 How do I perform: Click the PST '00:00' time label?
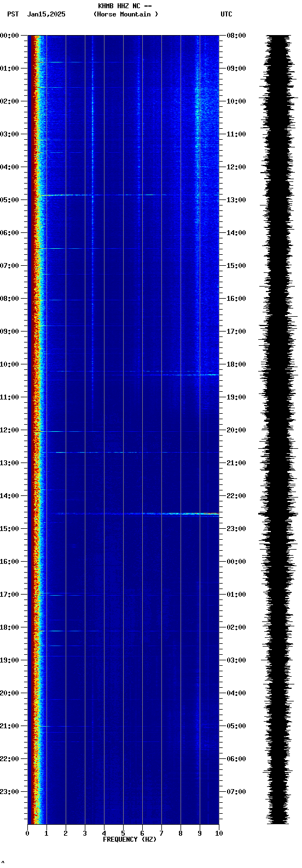pyautogui.click(x=9, y=36)
